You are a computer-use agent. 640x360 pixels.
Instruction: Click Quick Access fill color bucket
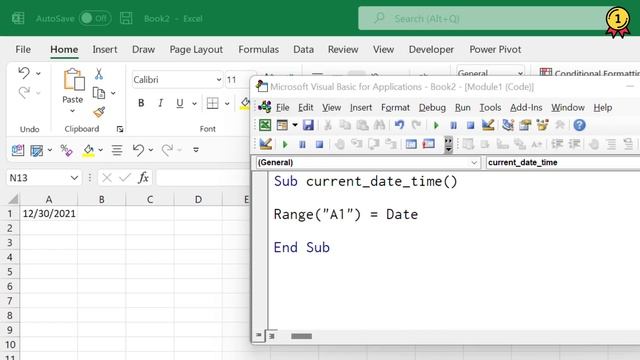[88, 151]
